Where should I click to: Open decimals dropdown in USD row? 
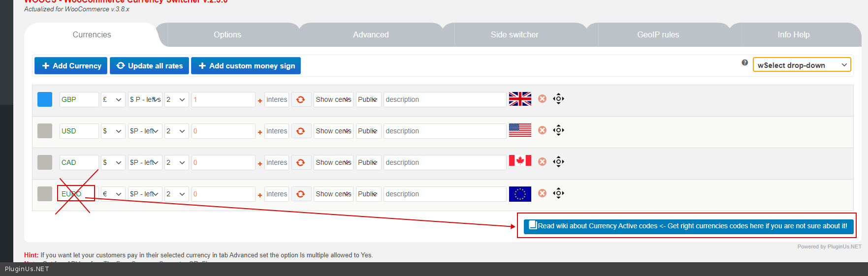click(x=177, y=131)
